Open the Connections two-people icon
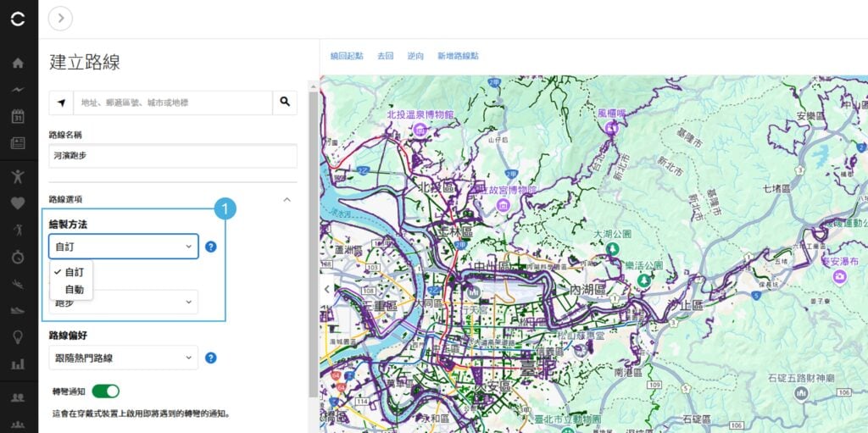868x433 pixels. [18, 397]
